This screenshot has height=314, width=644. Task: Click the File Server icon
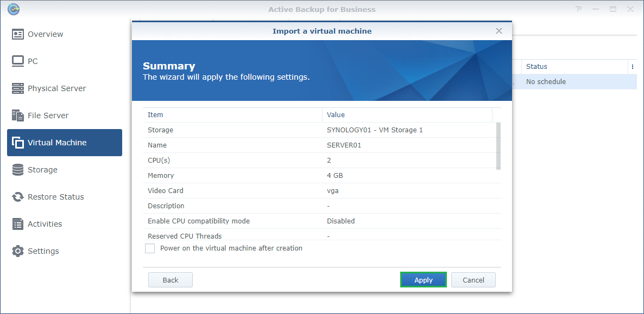18,116
